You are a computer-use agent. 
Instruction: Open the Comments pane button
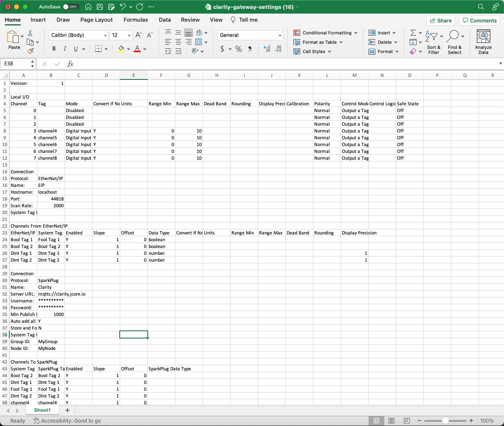point(479,20)
